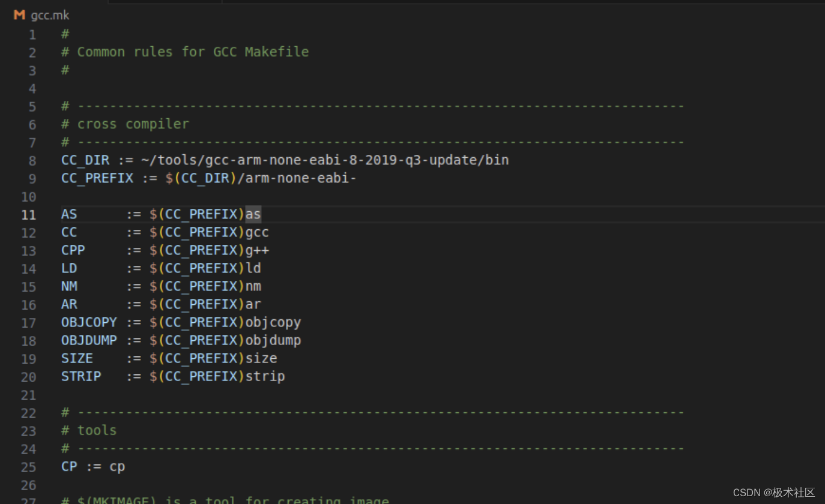
Task: Click the 'nm' value on line 15
Action: pos(253,286)
